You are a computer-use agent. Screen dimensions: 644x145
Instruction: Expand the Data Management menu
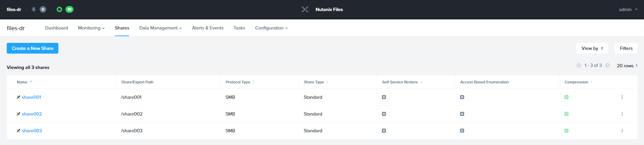point(160,28)
